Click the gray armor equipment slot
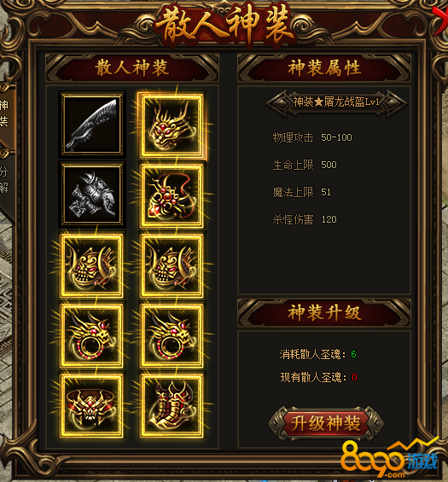The width and height of the screenshot is (448, 482). 92,195
